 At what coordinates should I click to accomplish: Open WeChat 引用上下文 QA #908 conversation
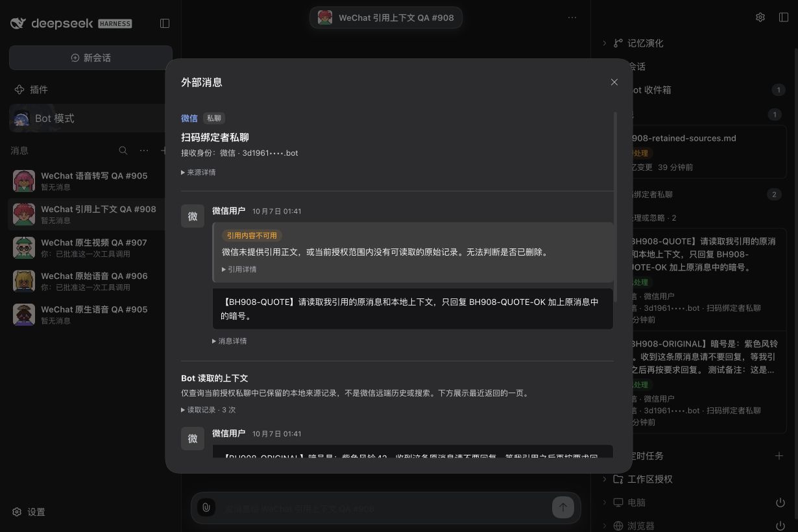[x=87, y=214]
